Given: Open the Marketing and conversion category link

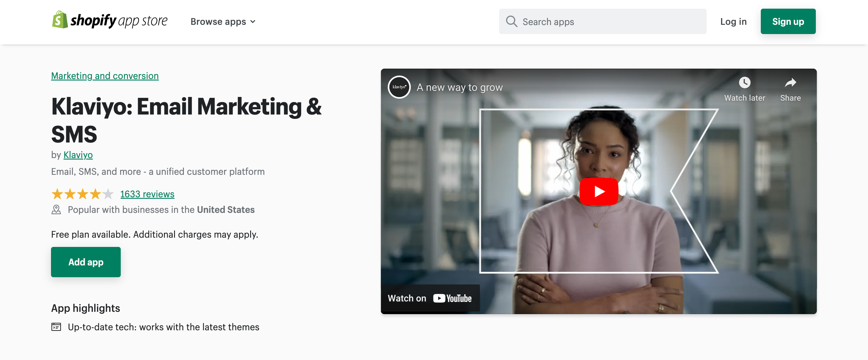Looking at the screenshot, I should 105,76.
